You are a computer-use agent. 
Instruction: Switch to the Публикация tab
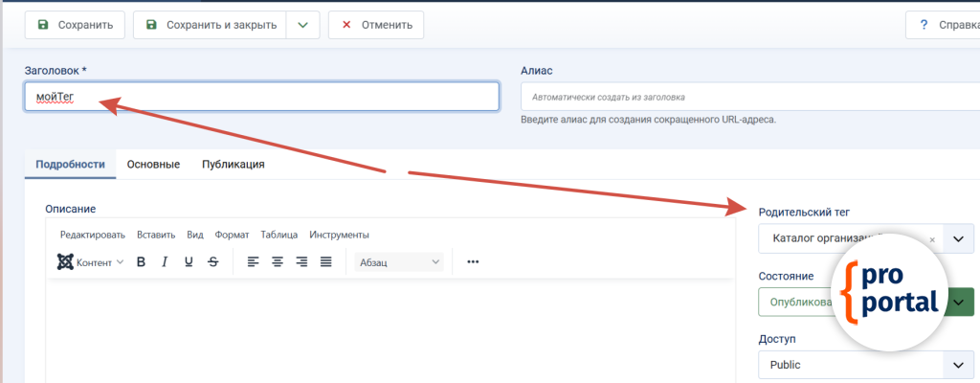tap(233, 164)
